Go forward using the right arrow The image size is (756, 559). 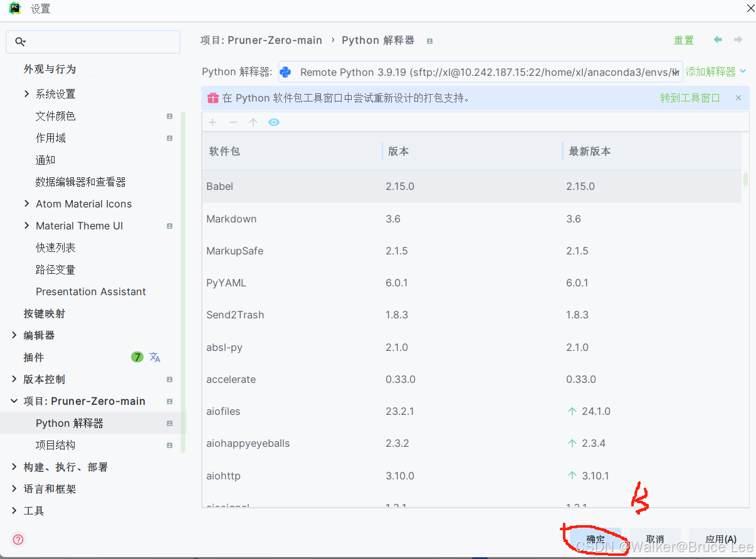pyautogui.click(x=738, y=40)
